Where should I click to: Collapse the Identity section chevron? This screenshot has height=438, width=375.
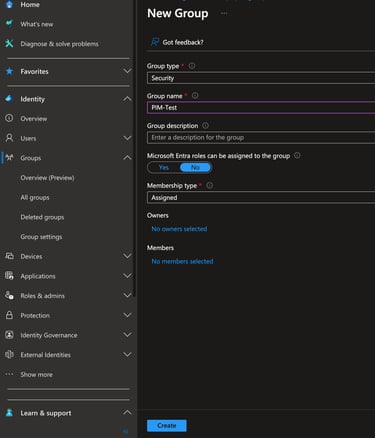(127, 99)
